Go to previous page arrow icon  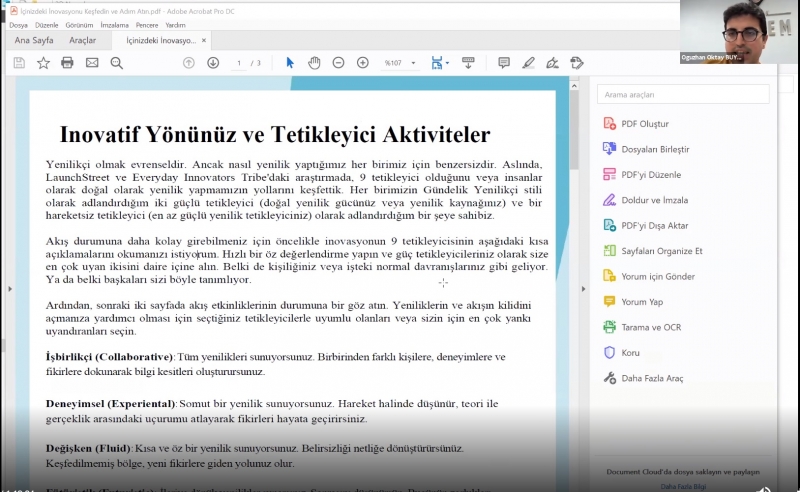(x=189, y=63)
